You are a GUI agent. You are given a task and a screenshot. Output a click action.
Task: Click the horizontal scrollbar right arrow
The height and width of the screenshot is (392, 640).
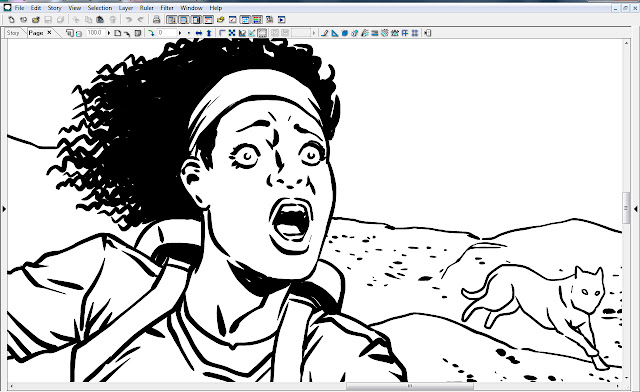618,386
